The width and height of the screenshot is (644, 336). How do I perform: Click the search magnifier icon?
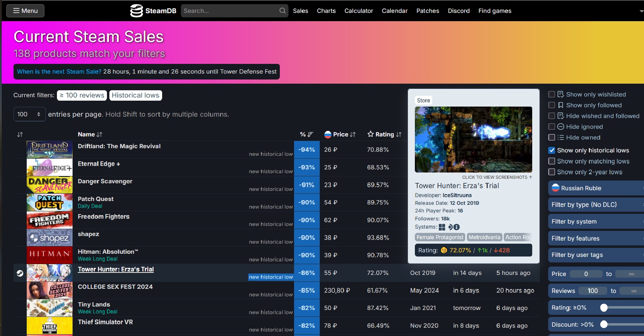click(x=283, y=11)
